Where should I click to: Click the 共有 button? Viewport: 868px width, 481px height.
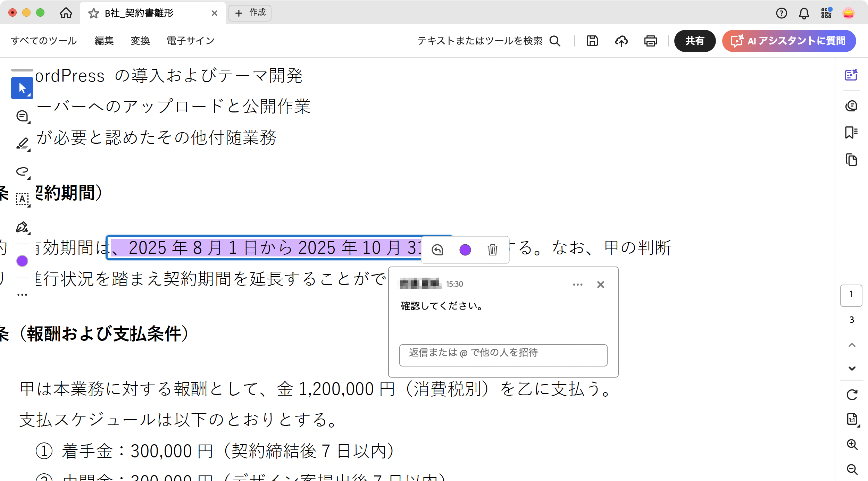(x=694, y=41)
